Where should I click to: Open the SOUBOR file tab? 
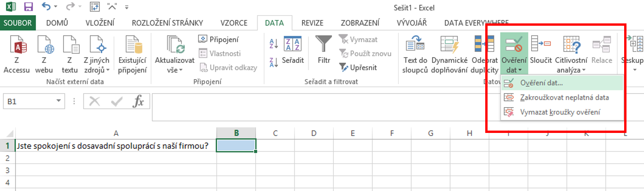(18, 23)
